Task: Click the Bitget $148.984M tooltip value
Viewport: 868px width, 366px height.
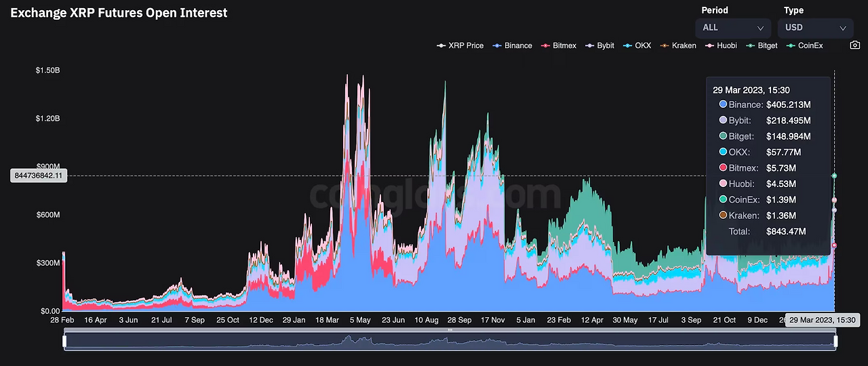Action: (x=789, y=136)
